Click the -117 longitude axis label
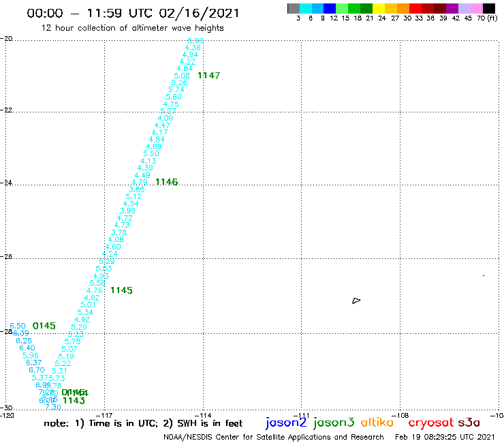 (105, 415)
